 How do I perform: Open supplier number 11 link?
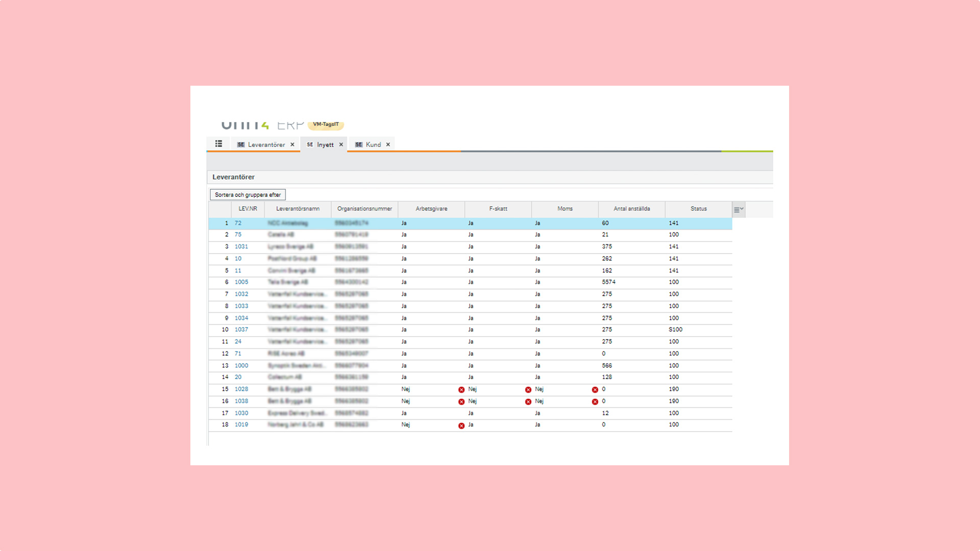(238, 270)
